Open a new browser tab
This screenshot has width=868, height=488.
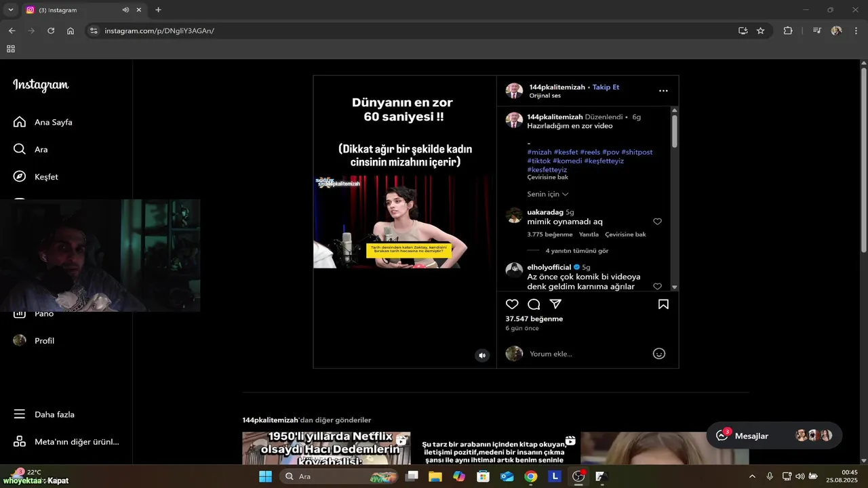click(159, 10)
